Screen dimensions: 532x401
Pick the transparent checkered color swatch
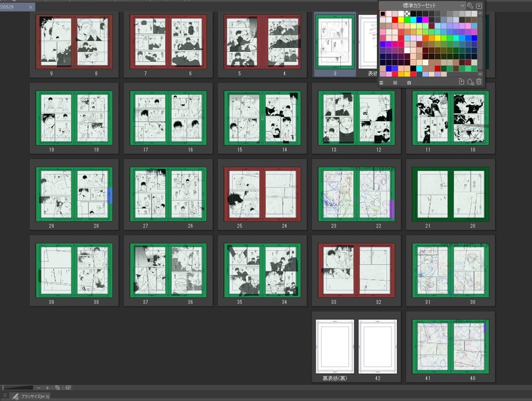407,13
